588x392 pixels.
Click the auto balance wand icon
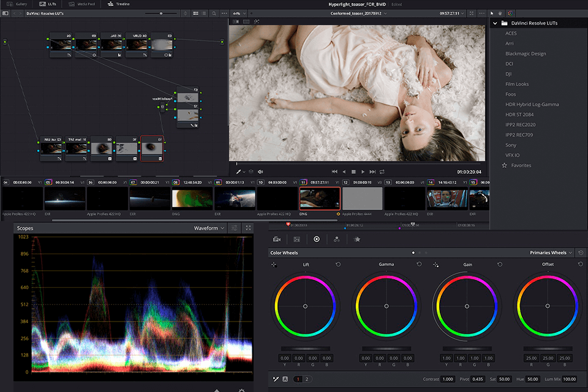coord(276,379)
